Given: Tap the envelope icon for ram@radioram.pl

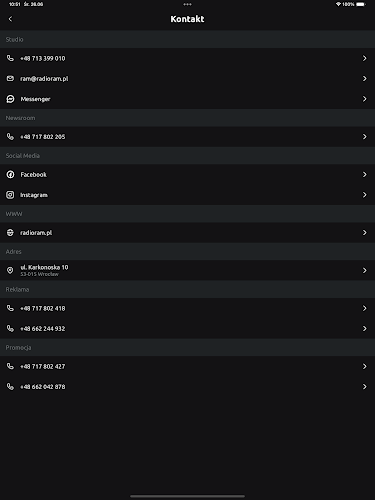Looking at the screenshot, I should pyautogui.click(x=10, y=78).
